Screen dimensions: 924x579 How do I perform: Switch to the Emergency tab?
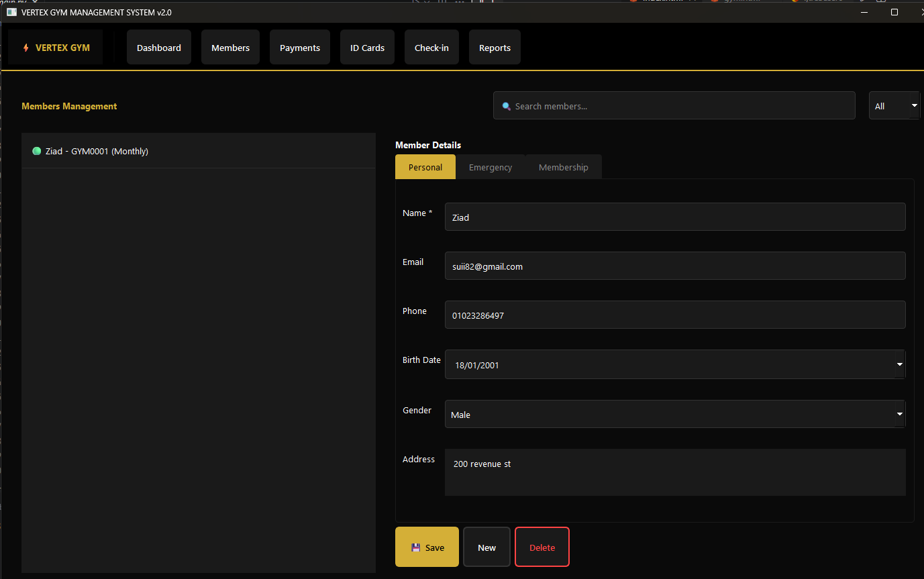tap(490, 167)
